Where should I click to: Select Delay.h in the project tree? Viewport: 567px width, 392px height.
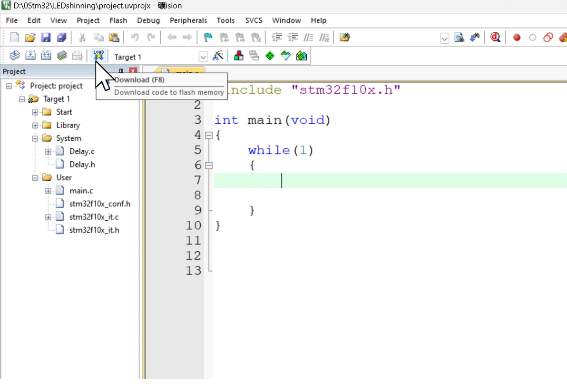[x=82, y=165]
